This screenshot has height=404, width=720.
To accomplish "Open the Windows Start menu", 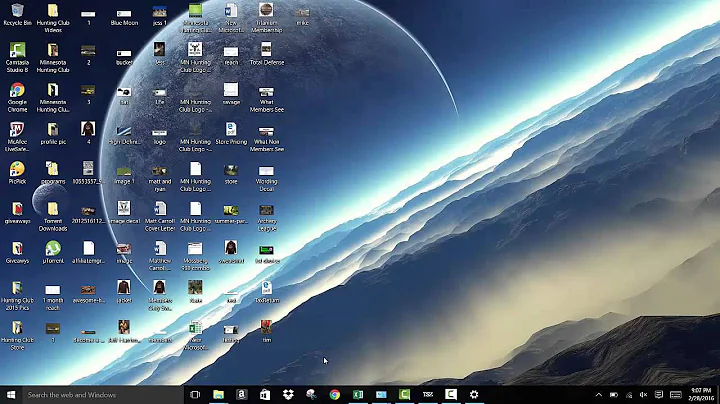I will pyautogui.click(x=11, y=394).
